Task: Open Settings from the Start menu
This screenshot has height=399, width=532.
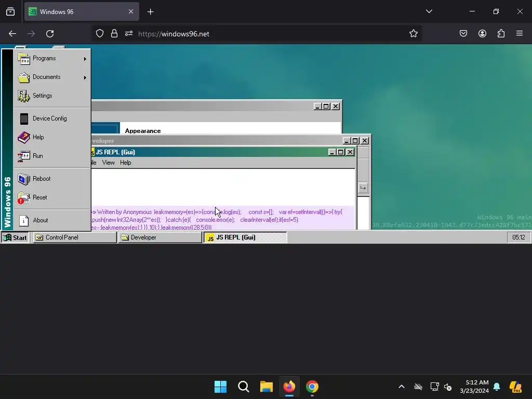Action: tap(52, 96)
